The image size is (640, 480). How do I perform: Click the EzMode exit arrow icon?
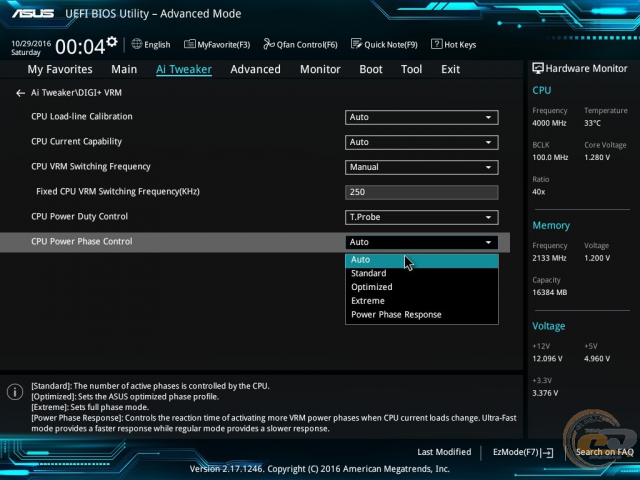point(547,452)
